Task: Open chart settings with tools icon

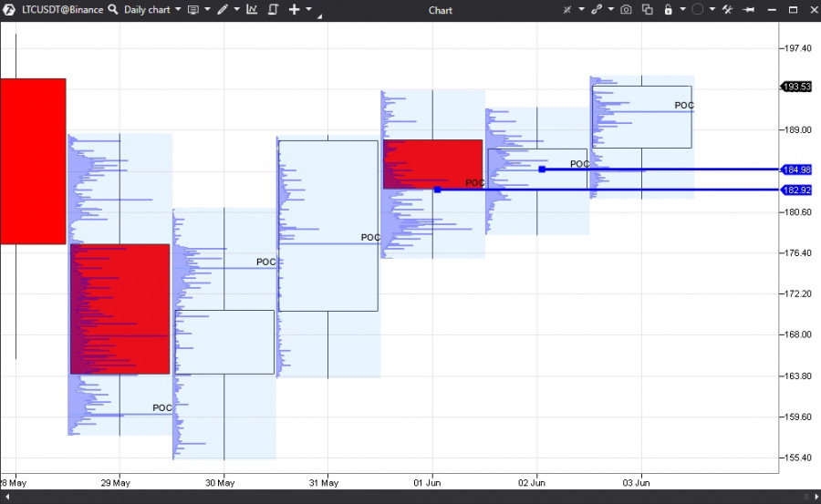Action: click(727, 9)
